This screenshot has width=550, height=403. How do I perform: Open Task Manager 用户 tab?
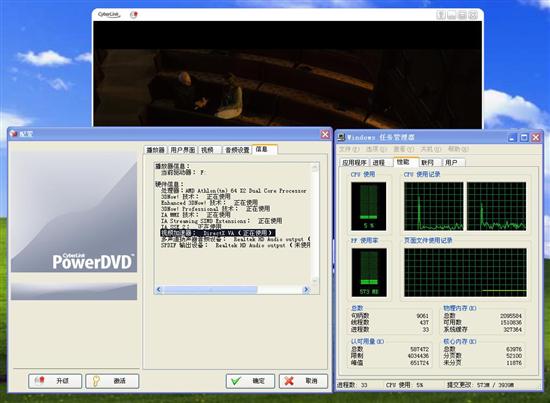[453, 163]
